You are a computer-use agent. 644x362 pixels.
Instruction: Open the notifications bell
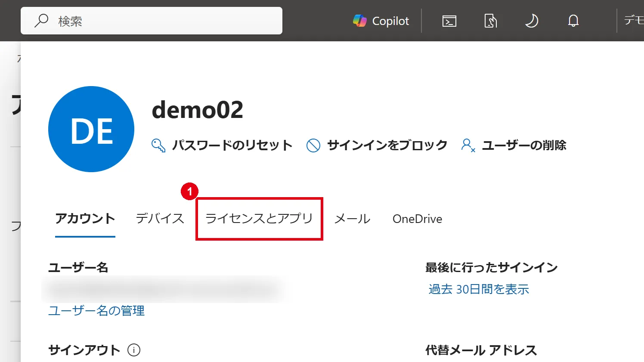tap(573, 21)
